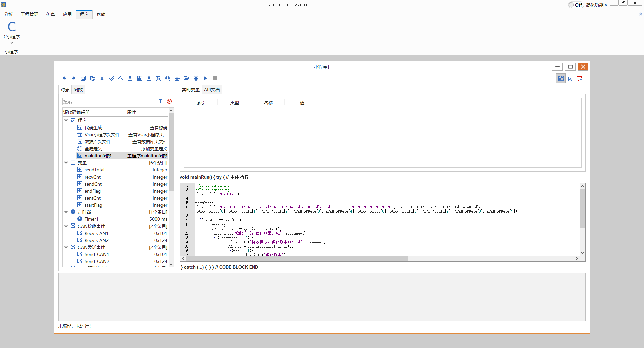Click the open folder icon
Viewport: 644px width, 348px height.
[x=186, y=78]
